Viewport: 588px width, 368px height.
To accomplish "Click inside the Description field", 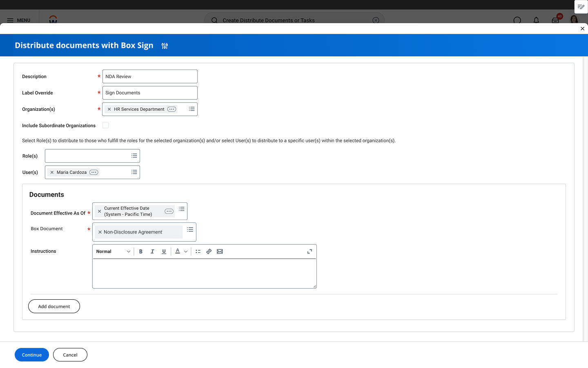I will click(150, 76).
